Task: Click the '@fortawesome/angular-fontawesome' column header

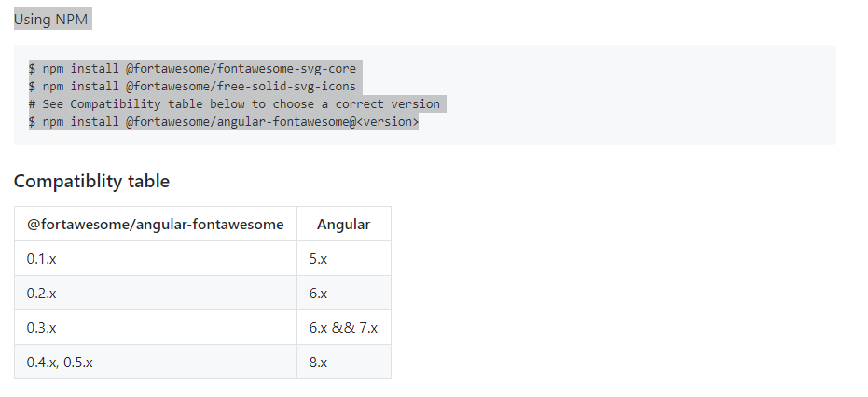Action: click(156, 224)
